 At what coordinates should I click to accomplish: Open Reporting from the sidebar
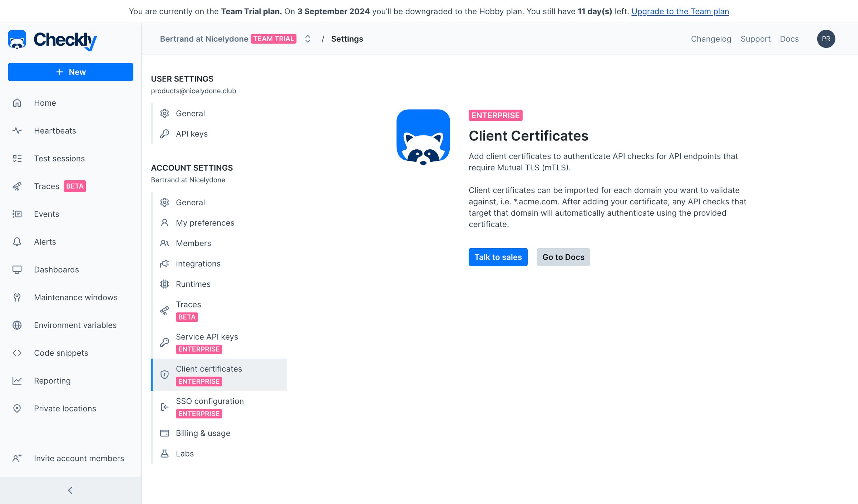coord(52,381)
